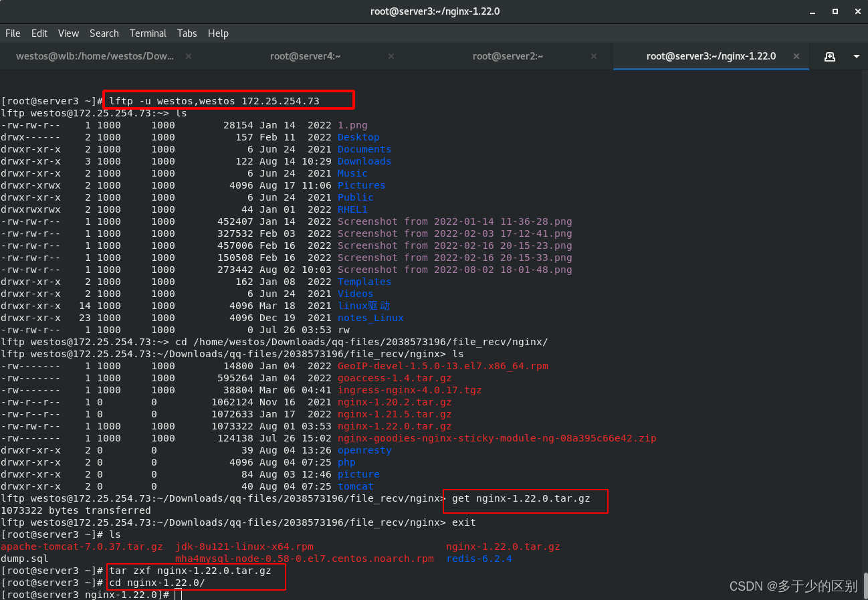
Task: Close the root@server2 tab
Action: pos(594,56)
